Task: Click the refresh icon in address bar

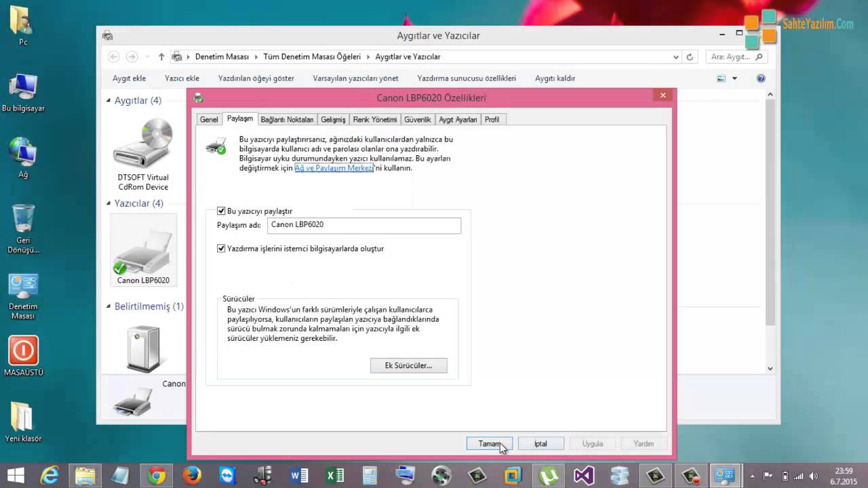Action: point(690,57)
